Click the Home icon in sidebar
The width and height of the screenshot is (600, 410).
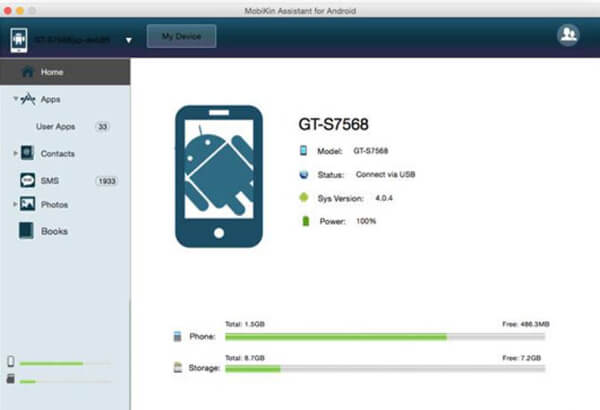tap(27, 72)
